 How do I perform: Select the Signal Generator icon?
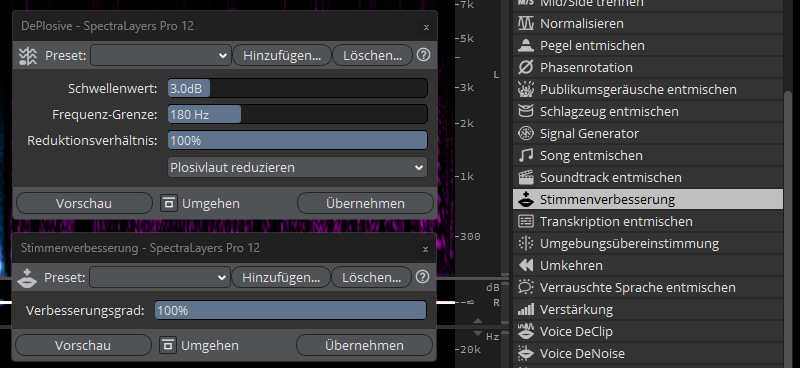pyautogui.click(x=526, y=133)
